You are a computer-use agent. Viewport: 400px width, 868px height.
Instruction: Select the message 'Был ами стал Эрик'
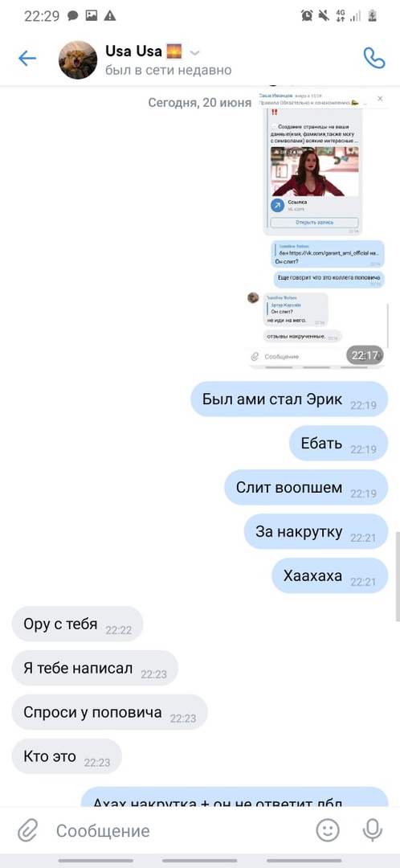(x=289, y=399)
